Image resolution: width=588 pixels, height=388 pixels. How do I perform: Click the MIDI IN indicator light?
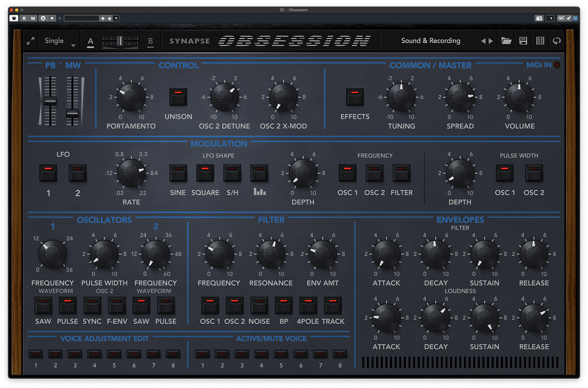[557, 65]
